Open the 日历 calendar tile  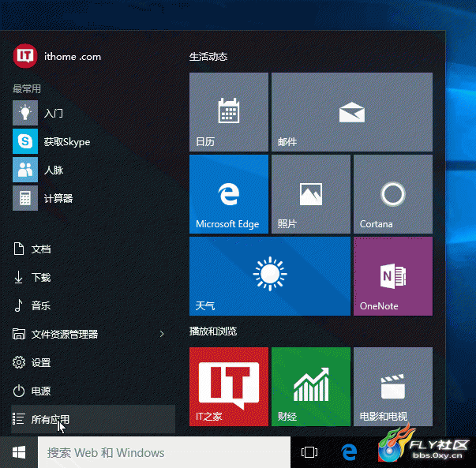pyautogui.click(x=229, y=112)
